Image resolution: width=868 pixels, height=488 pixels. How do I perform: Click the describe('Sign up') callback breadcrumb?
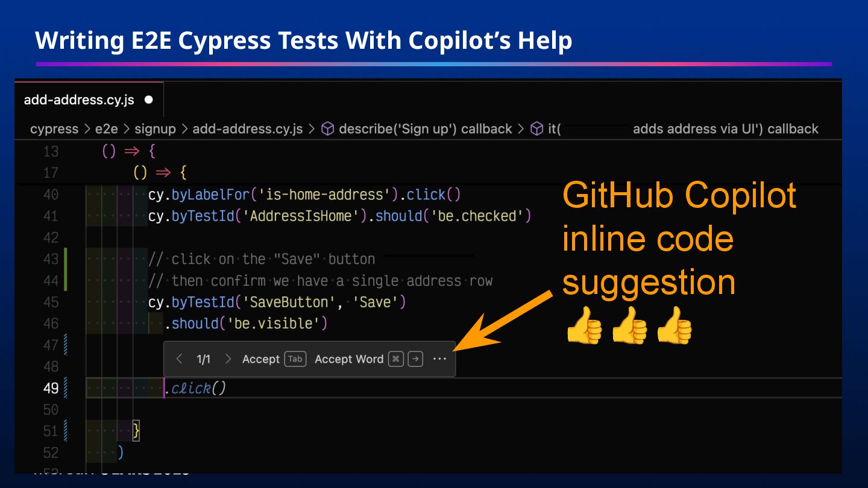426,129
